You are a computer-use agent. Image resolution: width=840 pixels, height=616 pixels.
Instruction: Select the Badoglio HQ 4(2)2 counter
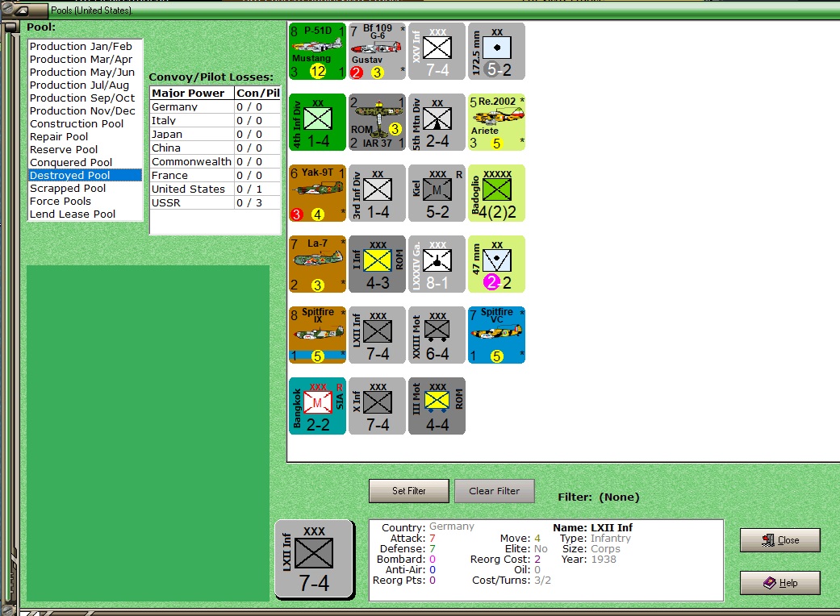coord(496,194)
